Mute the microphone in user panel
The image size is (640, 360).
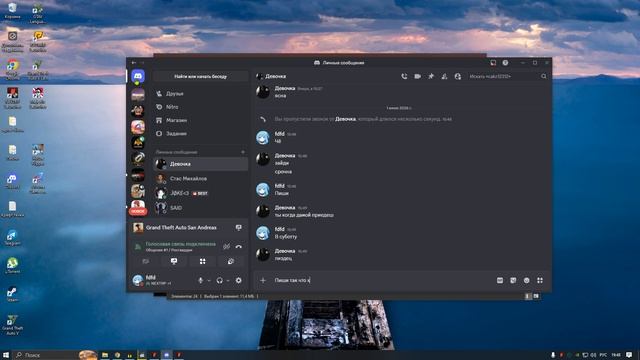coord(200,280)
